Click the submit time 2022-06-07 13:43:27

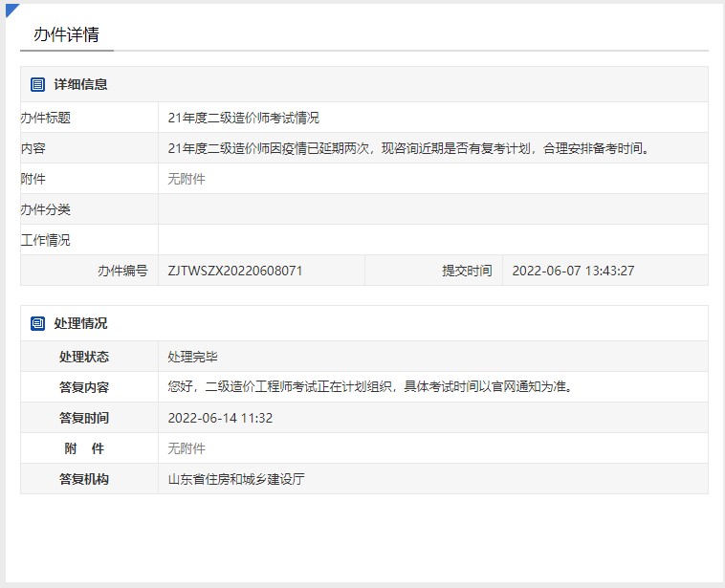(x=573, y=271)
